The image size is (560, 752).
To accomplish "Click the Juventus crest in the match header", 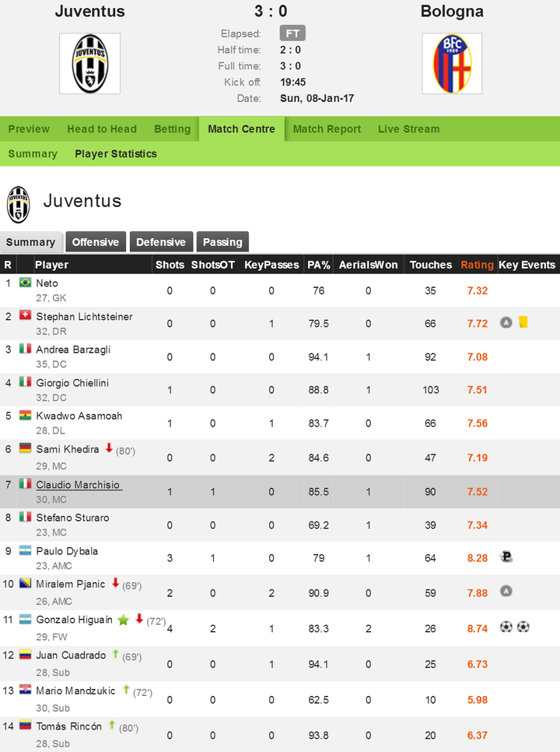I will click(x=89, y=63).
